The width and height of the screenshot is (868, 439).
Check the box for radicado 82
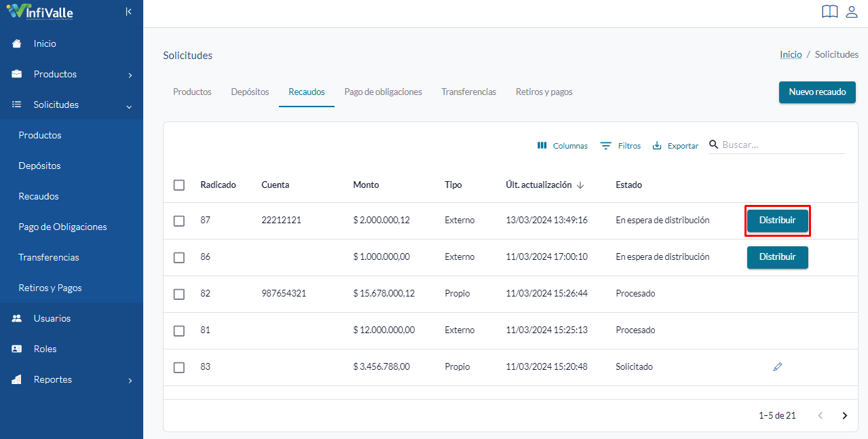point(179,294)
